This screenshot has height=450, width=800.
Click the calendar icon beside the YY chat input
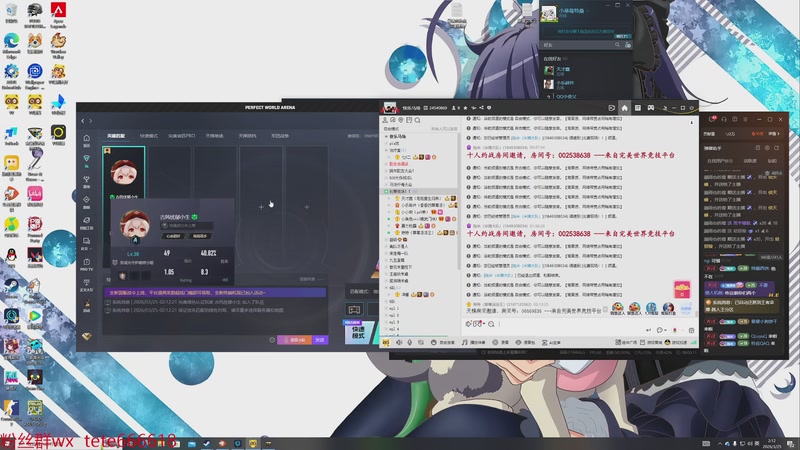pos(691,330)
